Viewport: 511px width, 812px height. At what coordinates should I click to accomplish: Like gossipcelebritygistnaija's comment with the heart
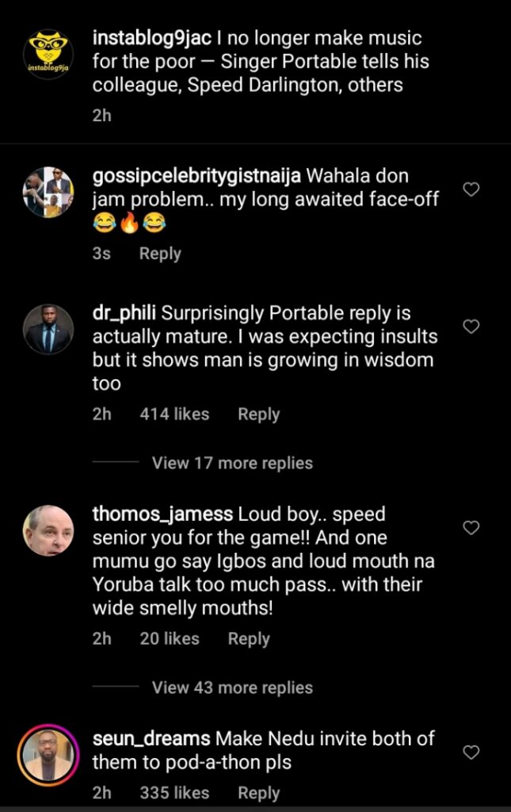pyautogui.click(x=471, y=190)
